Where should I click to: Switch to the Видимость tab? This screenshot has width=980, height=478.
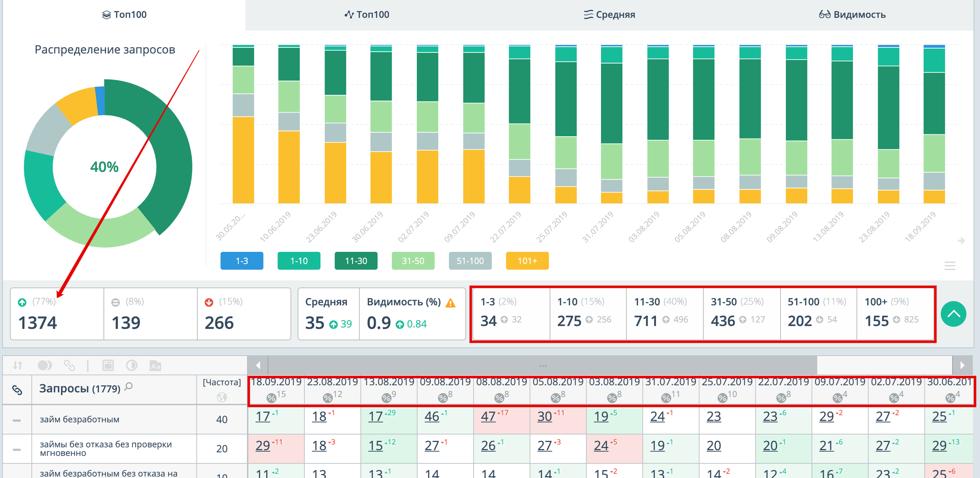click(852, 15)
